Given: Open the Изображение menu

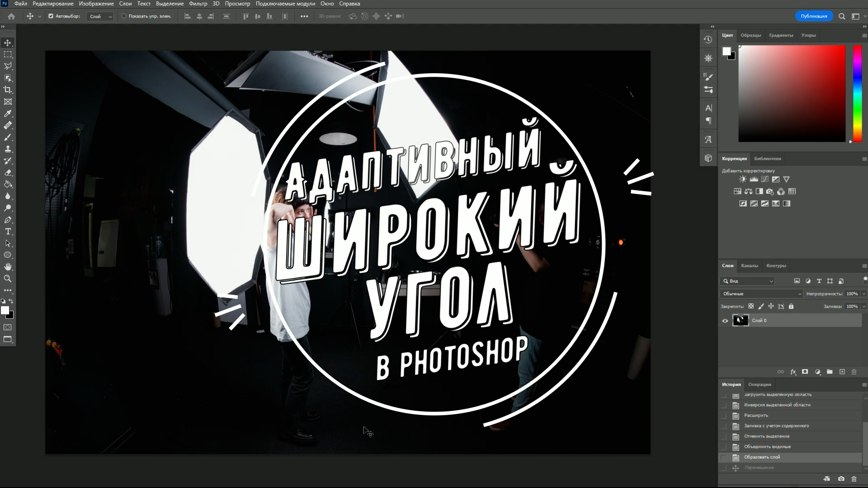Looking at the screenshot, I should 96,4.
